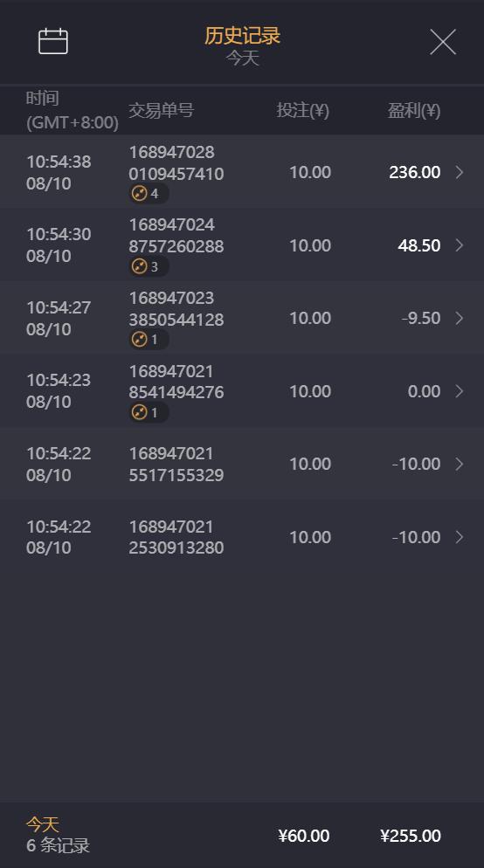The height and width of the screenshot is (868, 484).
Task: Close the history records panel
Action: (x=443, y=42)
